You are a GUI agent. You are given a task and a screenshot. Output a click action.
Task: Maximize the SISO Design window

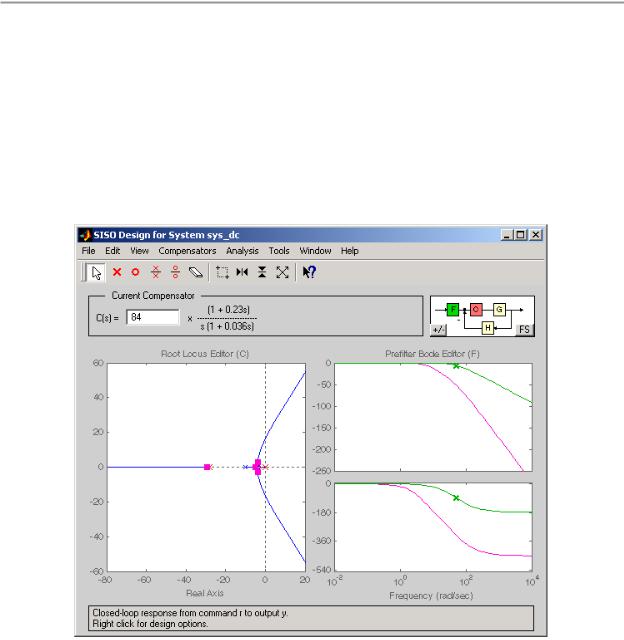tap(520, 235)
